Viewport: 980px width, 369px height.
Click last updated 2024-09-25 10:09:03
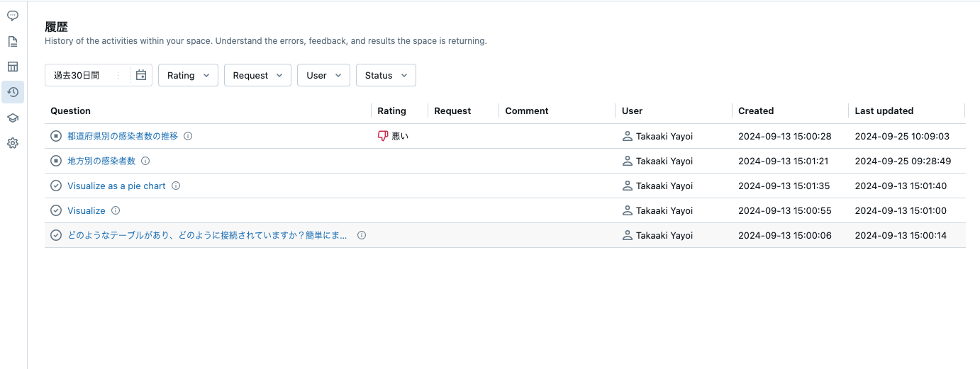(x=902, y=136)
